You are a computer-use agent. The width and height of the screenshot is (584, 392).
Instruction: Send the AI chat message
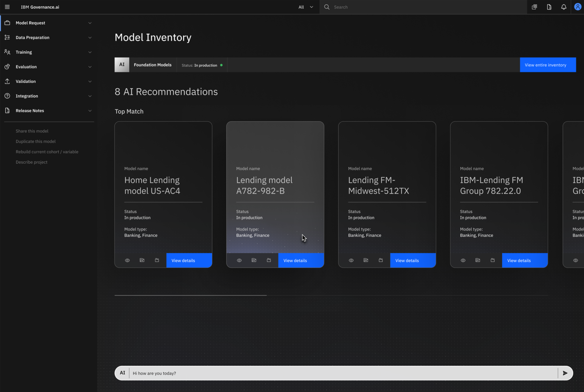565,373
